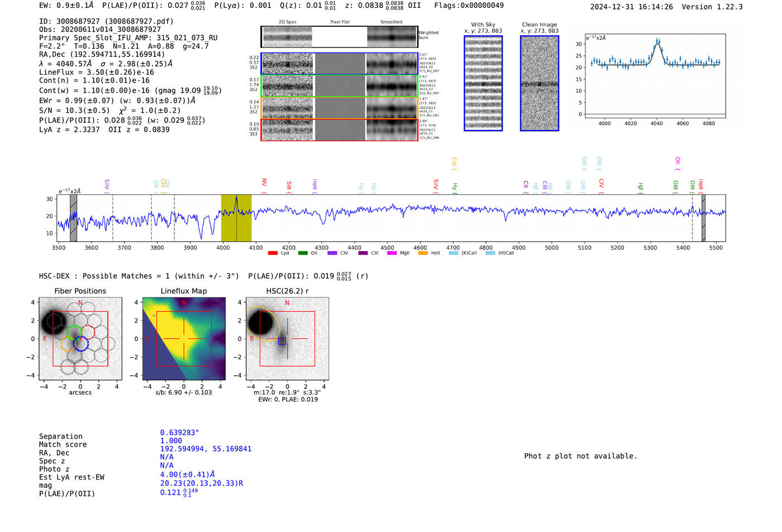Click the green dashed fiber circle
Viewport: 782px width, 532px height.
74,333
